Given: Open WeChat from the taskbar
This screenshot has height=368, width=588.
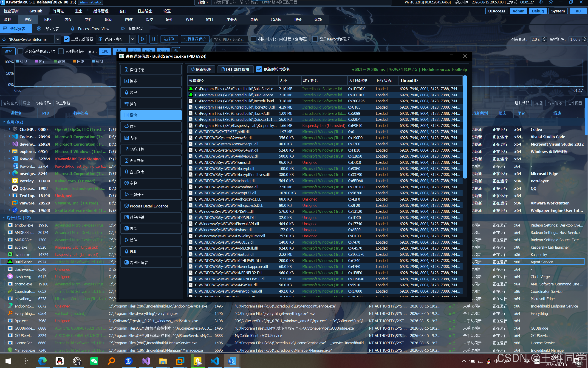Looking at the screenshot, I should point(94,361).
